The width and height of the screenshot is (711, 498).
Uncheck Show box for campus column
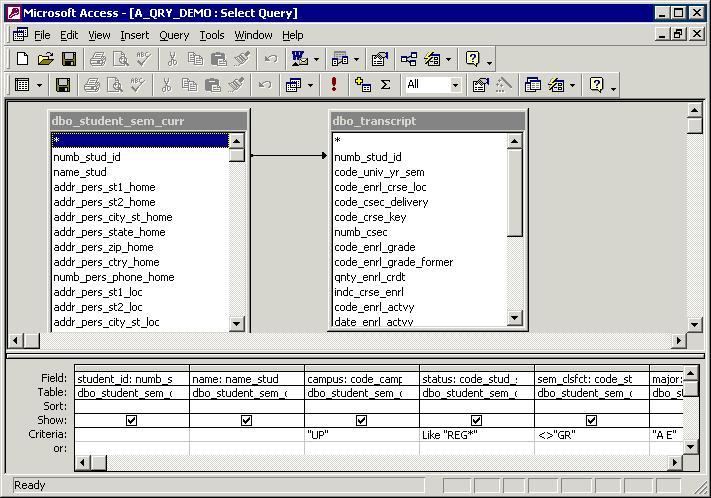point(361,421)
